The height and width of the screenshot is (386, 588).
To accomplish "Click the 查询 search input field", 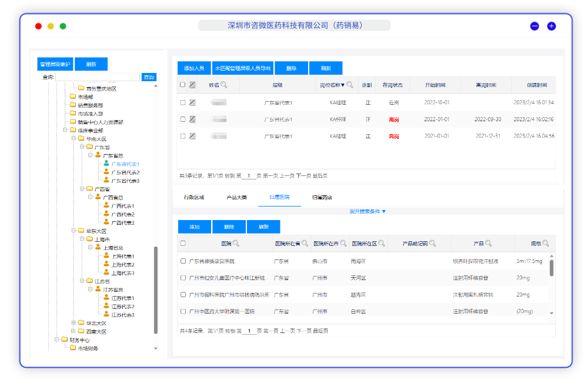I will click(x=98, y=77).
